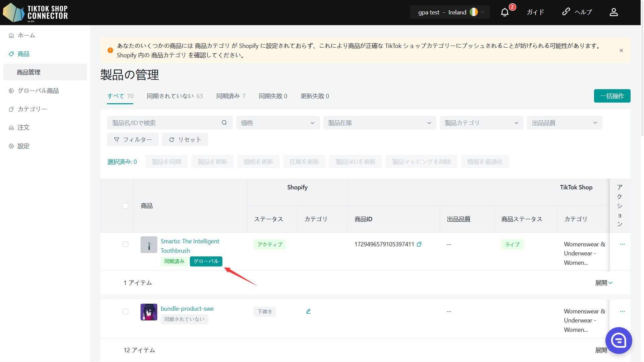Click the 同期済み tag on Smarto
644x362 pixels.
174,261
